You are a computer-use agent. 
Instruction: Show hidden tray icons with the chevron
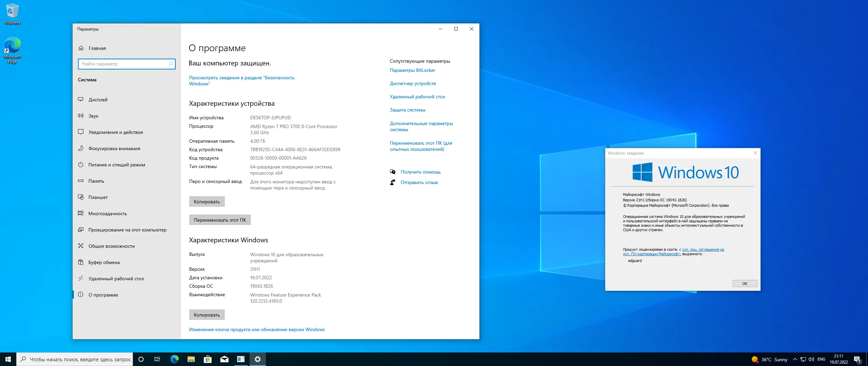pyautogui.click(x=795, y=359)
